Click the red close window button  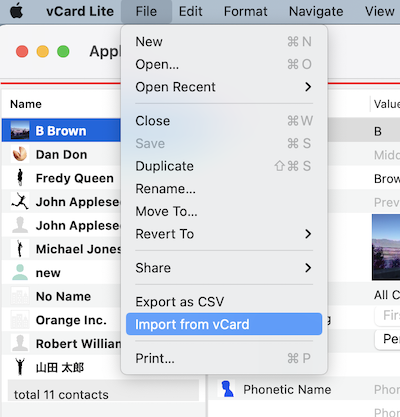click(x=22, y=51)
